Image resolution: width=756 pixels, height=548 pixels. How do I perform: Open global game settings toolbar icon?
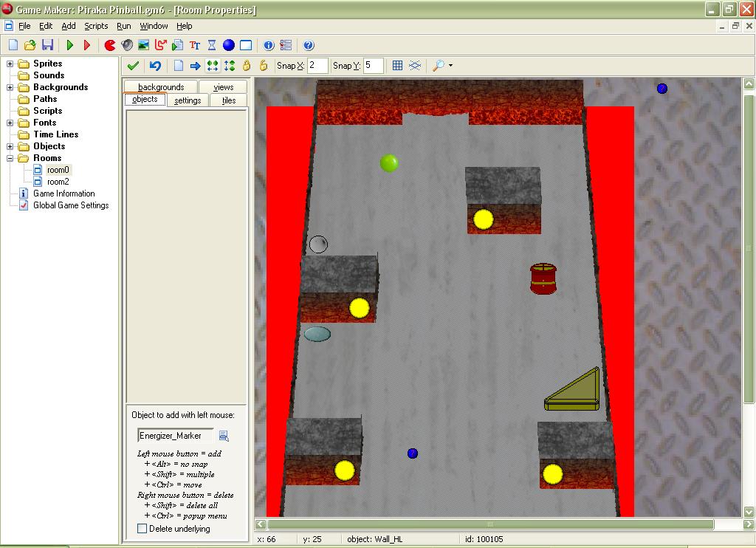pos(286,45)
